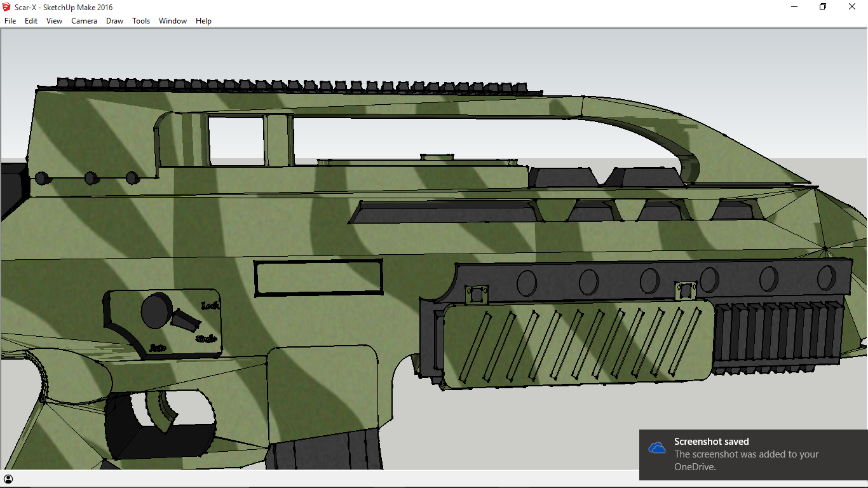Viewport: 868px width, 488px height.
Task: Open the File menu
Action: click(10, 20)
